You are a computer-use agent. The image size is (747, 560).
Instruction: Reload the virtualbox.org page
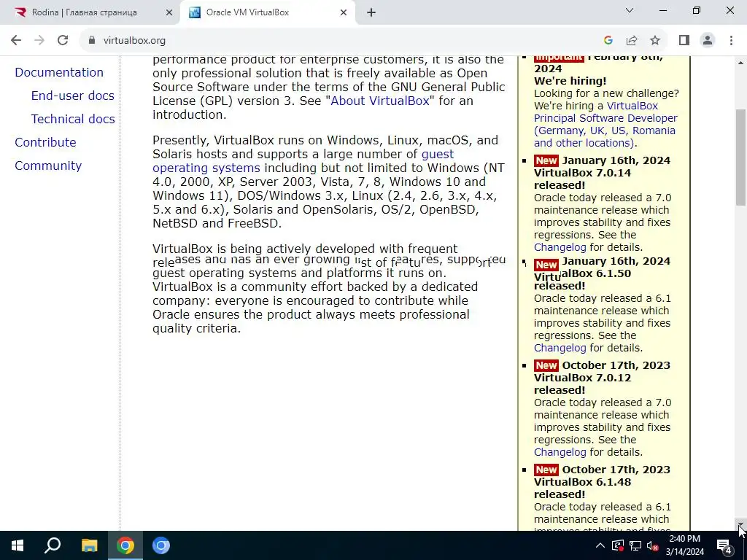pyautogui.click(x=63, y=41)
